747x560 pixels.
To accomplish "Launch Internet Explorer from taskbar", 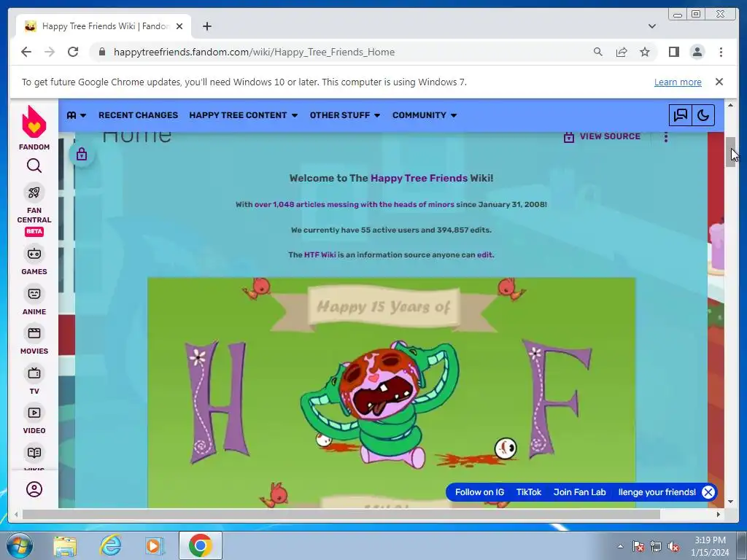I will pos(110,545).
